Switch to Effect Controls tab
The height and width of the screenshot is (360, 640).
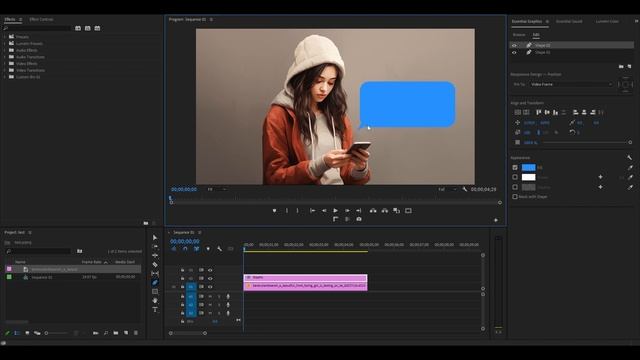(x=41, y=20)
